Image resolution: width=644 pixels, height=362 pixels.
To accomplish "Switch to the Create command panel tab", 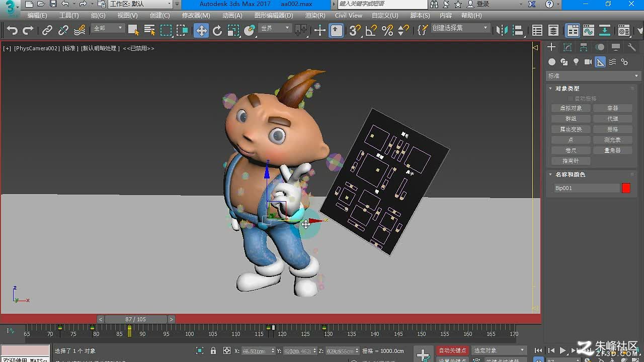I will 551,47.
